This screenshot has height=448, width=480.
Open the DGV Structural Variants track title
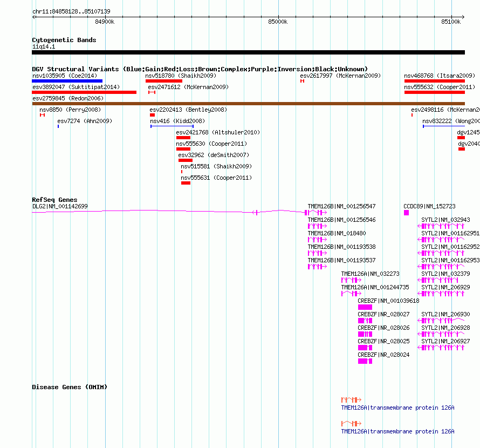pos(200,69)
